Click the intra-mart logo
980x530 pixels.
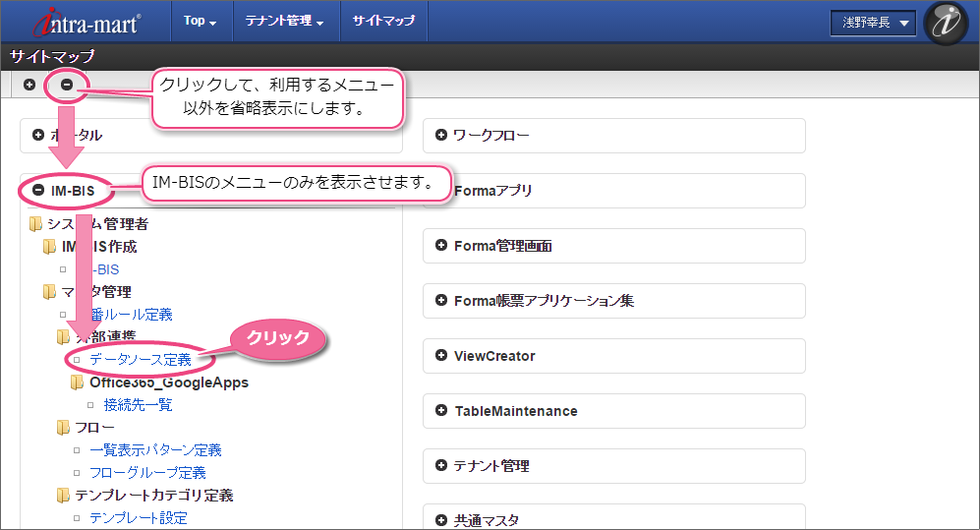pos(86,23)
